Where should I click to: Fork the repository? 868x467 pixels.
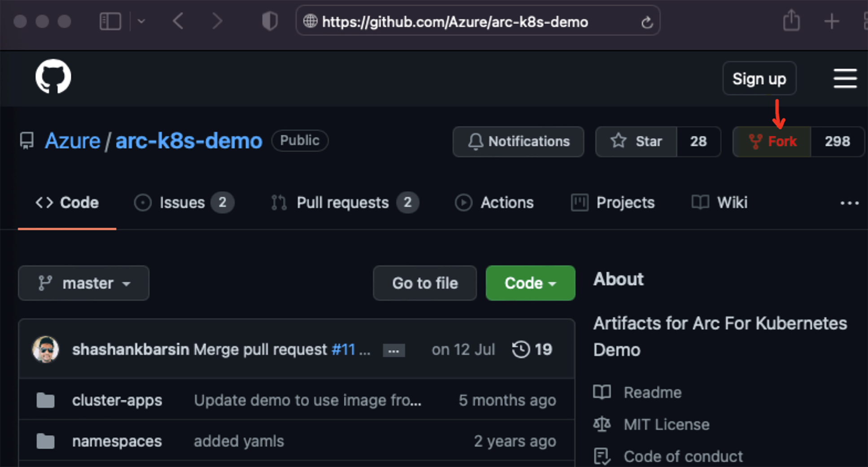(772, 142)
